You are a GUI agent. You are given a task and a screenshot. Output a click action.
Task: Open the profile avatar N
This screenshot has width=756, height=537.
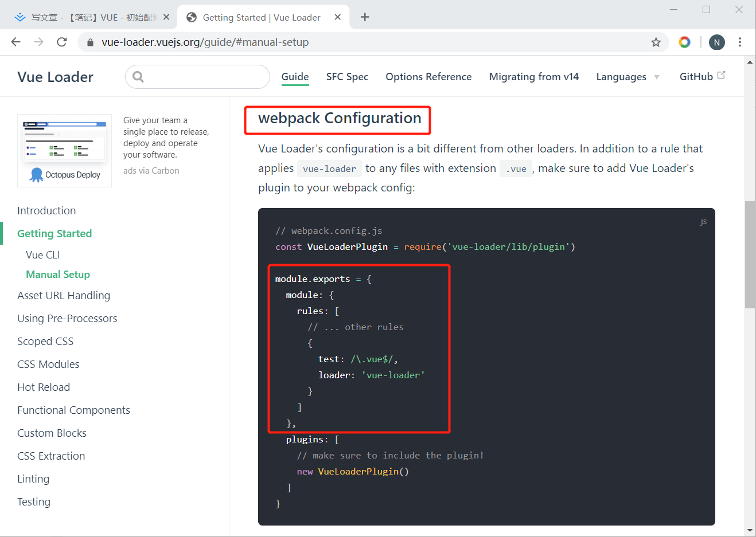pos(716,42)
